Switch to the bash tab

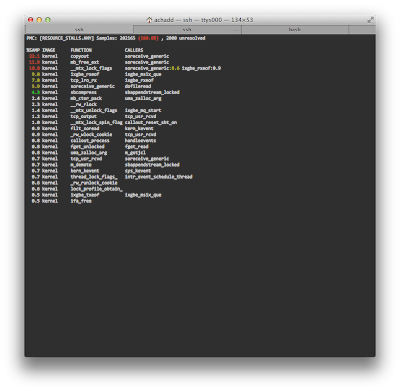point(295,30)
